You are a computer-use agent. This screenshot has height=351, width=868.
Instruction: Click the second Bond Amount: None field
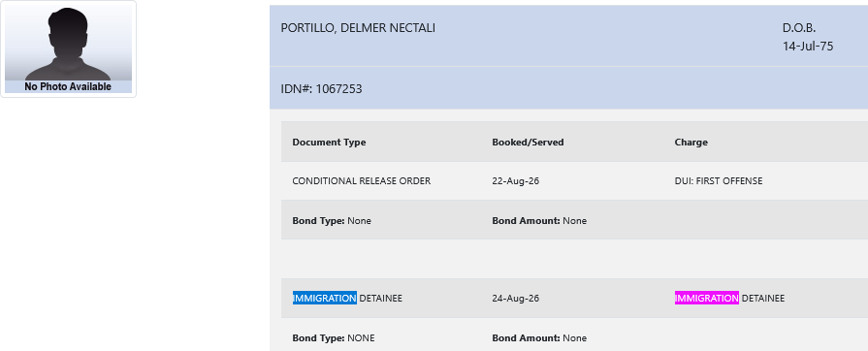click(539, 338)
